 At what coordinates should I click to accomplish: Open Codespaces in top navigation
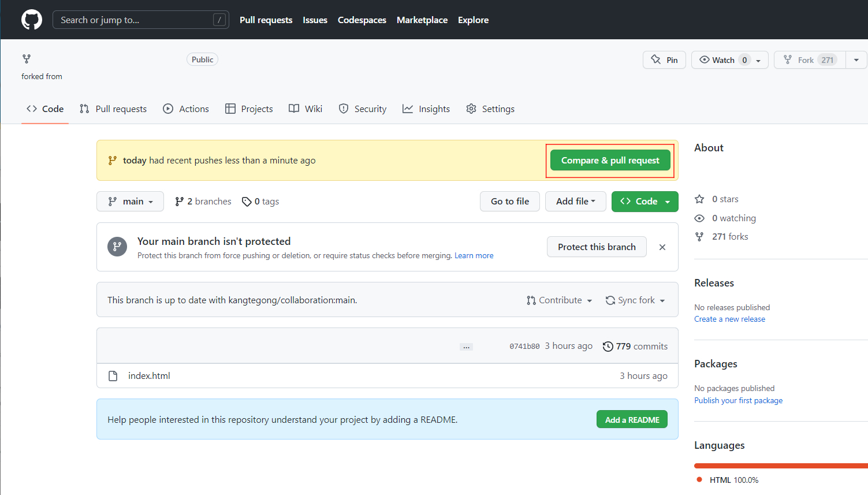click(x=362, y=20)
